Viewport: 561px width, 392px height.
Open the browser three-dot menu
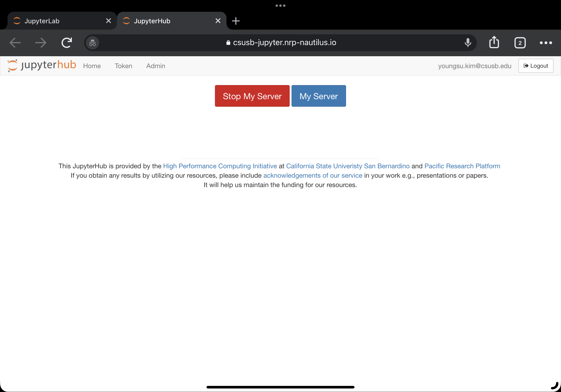click(546, 43)
